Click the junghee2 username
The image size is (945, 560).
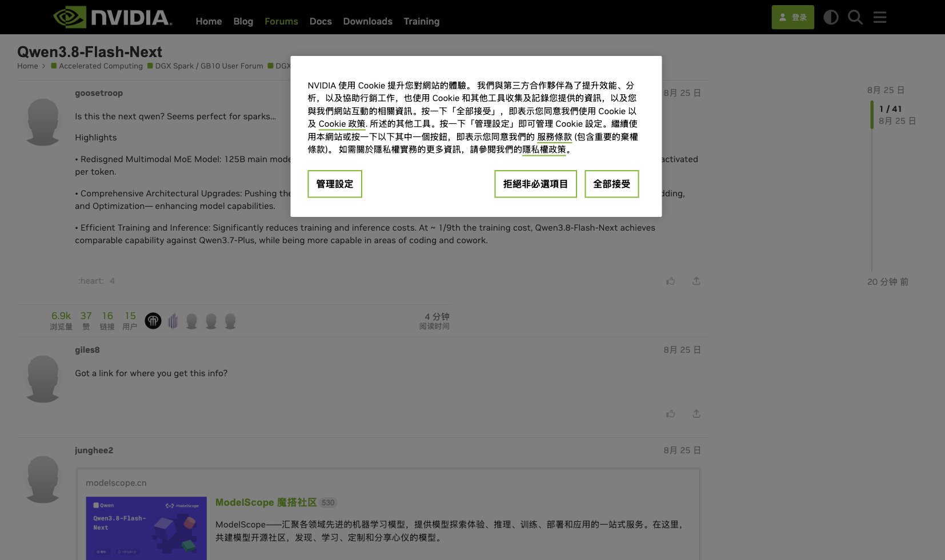(94, 450)
